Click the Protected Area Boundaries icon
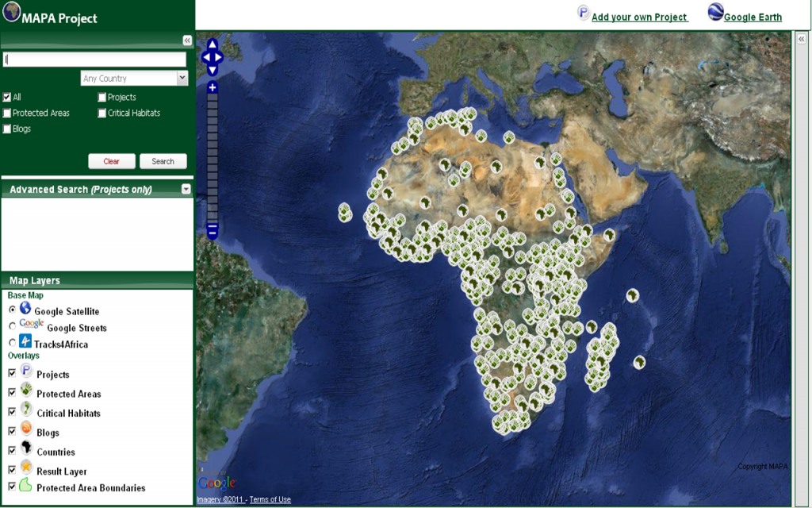Viewport: 812px width, 508px height. pyautogui.click(x=25, y=485)
